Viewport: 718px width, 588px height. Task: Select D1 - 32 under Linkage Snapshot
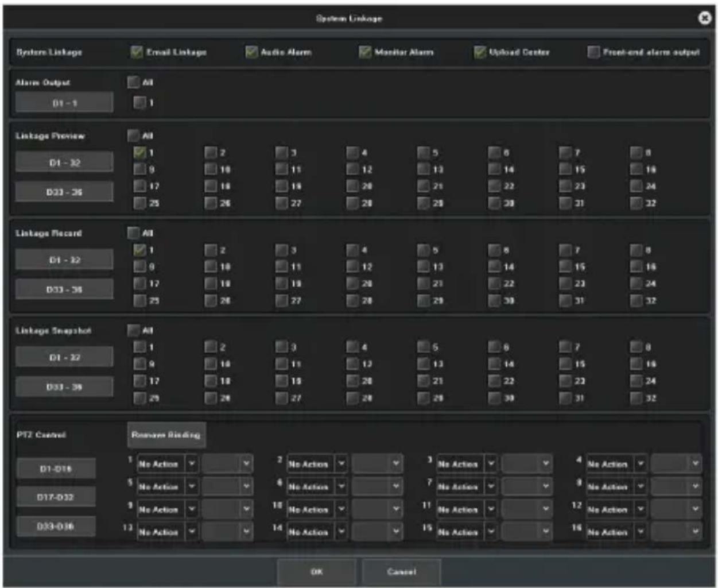[64, 357]
